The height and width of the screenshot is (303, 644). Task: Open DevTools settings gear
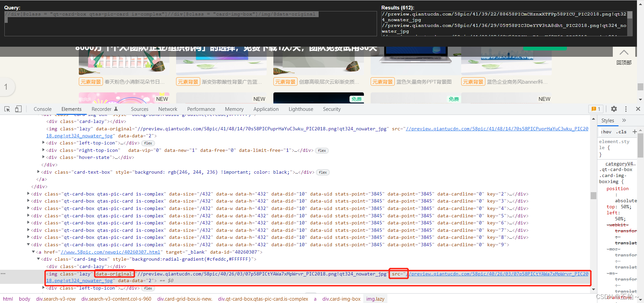click(614, 109)
